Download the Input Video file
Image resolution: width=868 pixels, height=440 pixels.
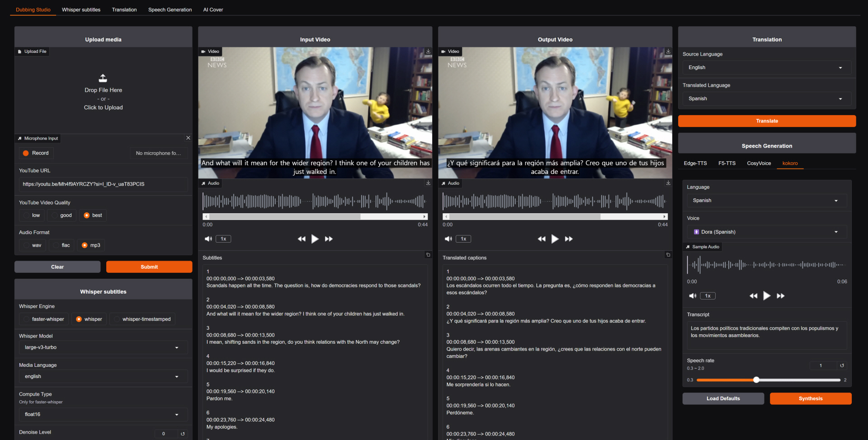(428, 51)
